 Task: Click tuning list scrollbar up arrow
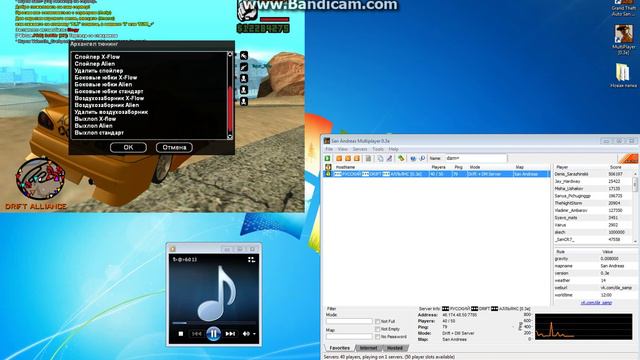click(x=230, y=54)
